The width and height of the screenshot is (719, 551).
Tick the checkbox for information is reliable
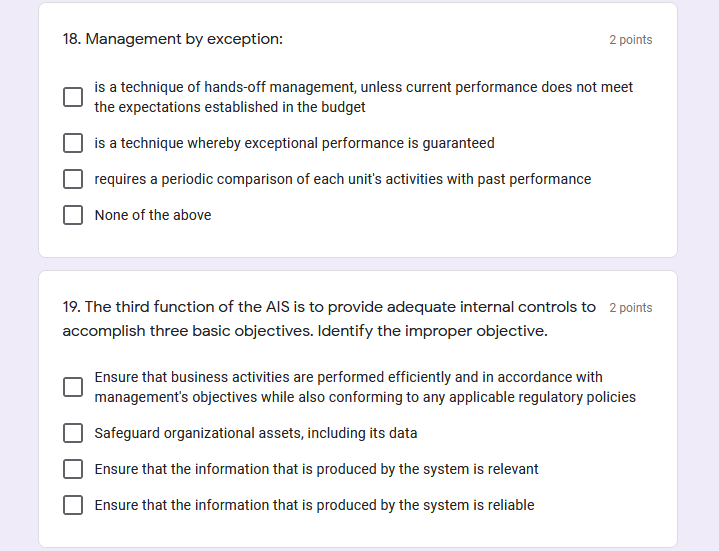73,505
